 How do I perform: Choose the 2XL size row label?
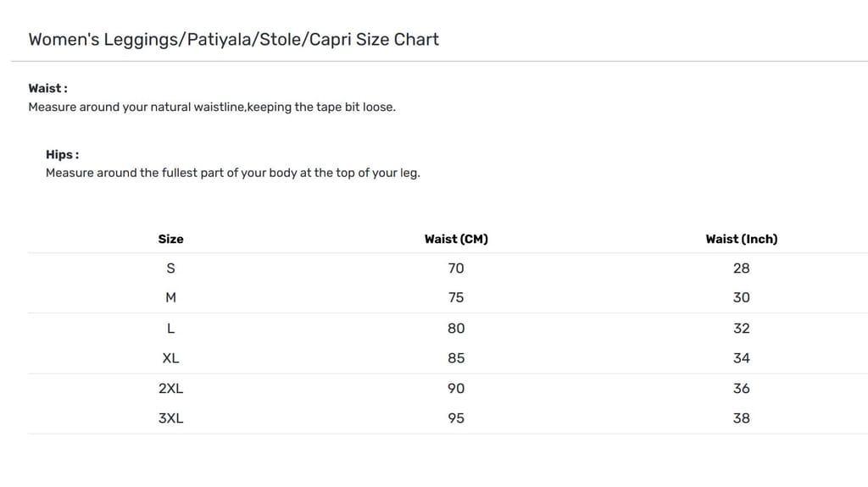point(170,388)
